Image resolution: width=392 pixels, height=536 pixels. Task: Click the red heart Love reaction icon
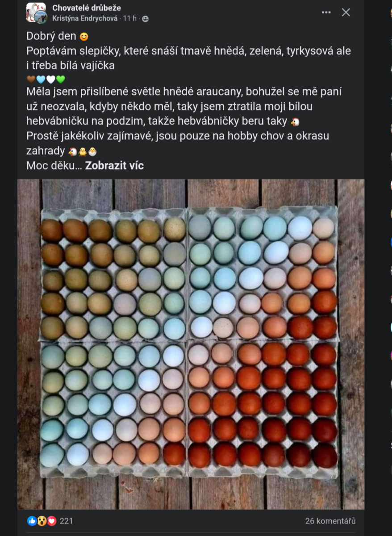click(52, 521)
